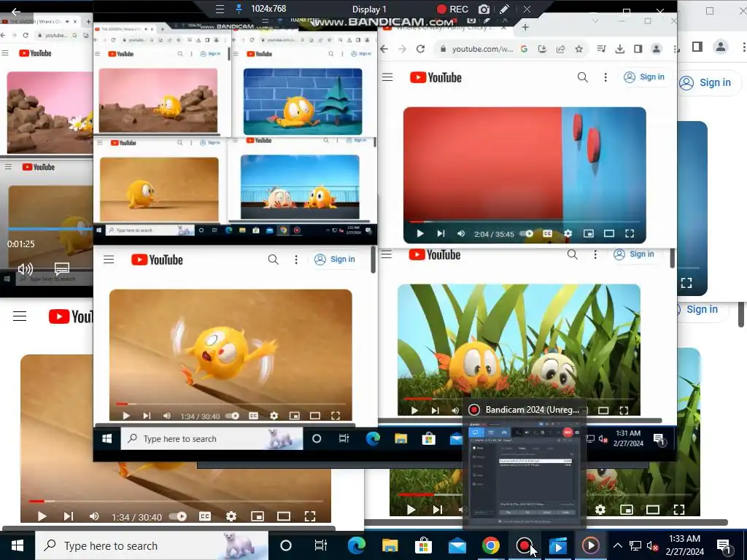Toggle autoplay on the 2:04 / 35:45 player

click(x=527, y=234)
